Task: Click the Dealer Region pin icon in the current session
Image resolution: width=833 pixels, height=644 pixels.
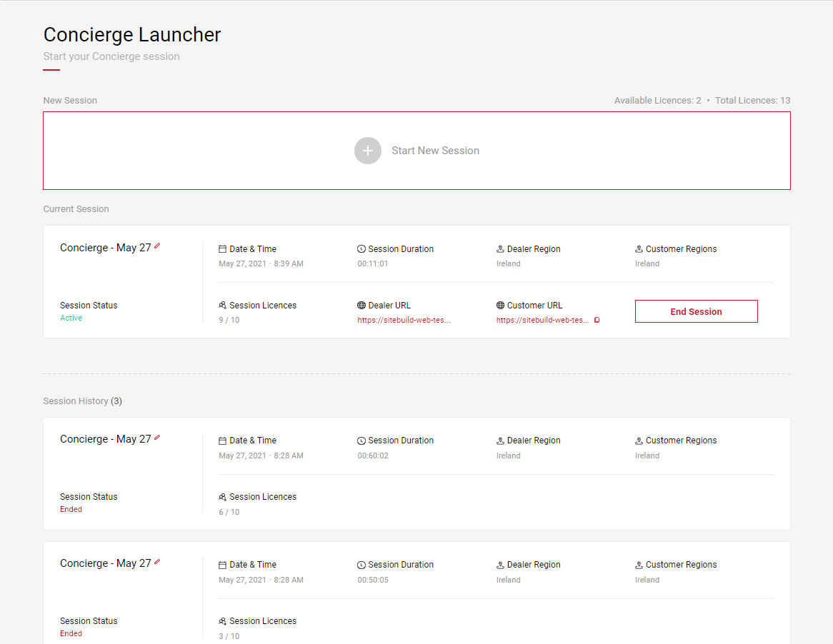Action: (x=500, y=249)
